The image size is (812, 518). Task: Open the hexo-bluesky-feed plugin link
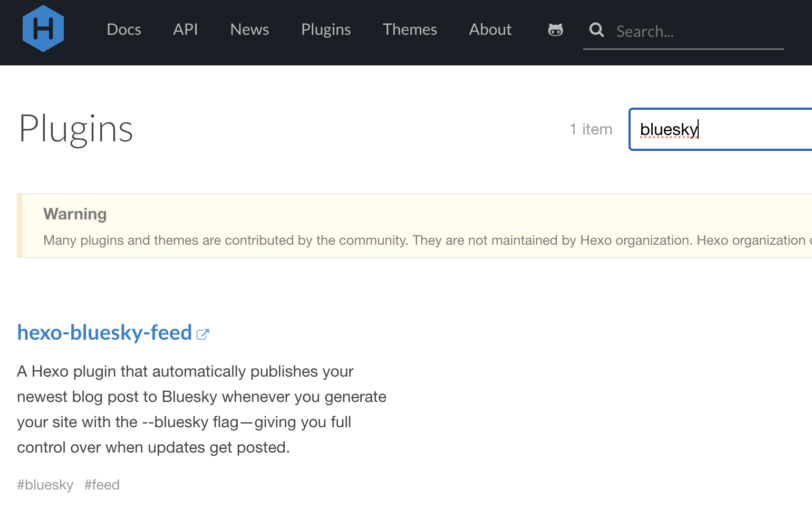click(104, 333)
